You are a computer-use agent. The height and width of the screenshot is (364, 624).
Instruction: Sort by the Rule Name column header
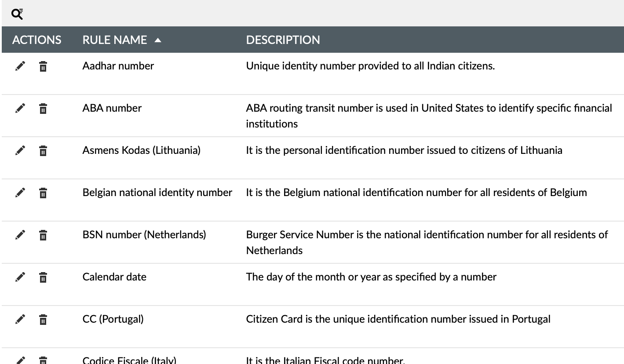point(115,40)
